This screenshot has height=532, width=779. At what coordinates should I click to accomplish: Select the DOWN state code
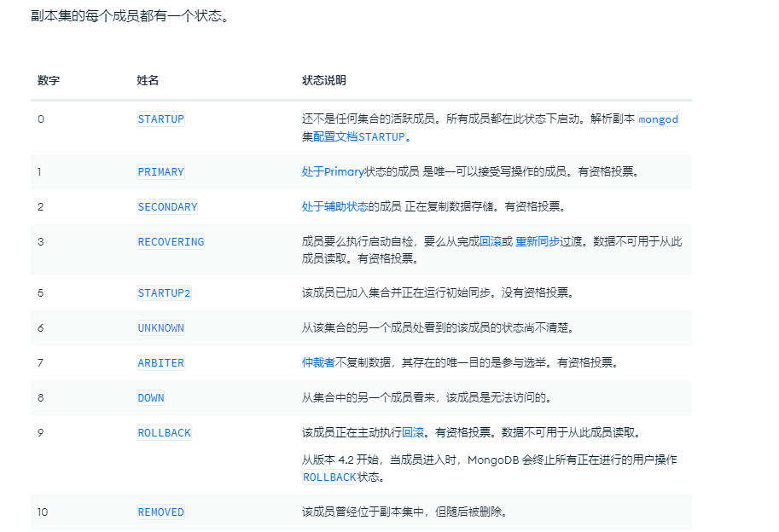point(151,398)
